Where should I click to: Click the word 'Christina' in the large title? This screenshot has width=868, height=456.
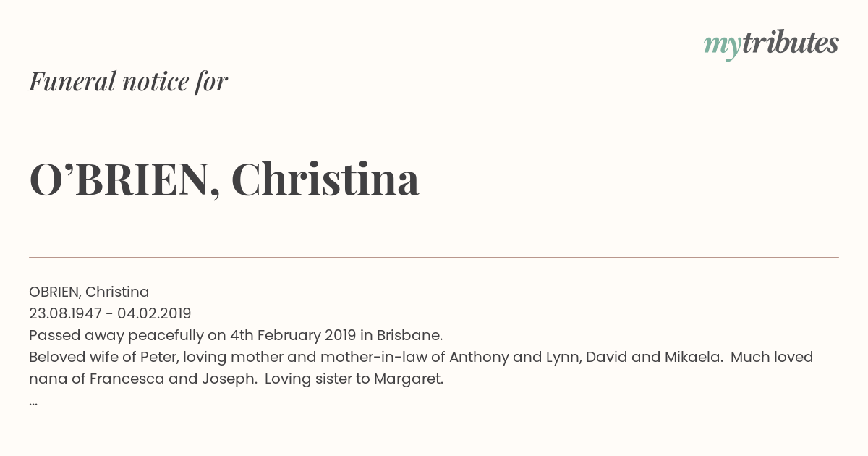325,179
